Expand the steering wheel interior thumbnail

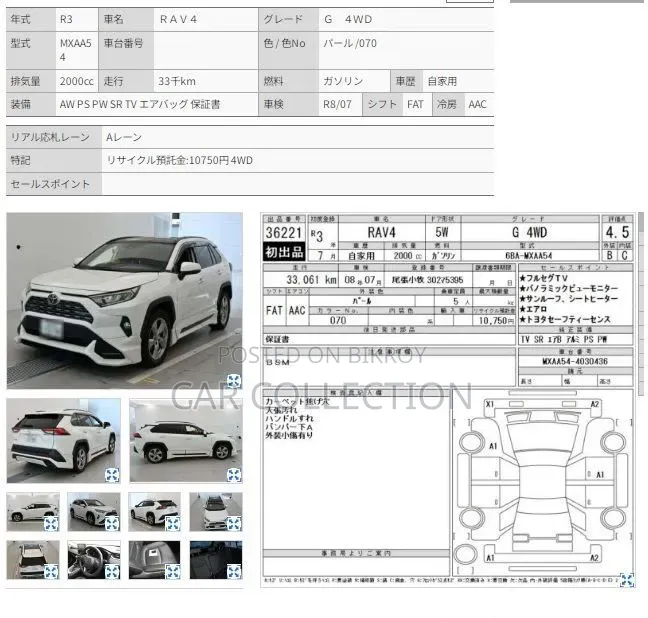(x=112, y=572)
